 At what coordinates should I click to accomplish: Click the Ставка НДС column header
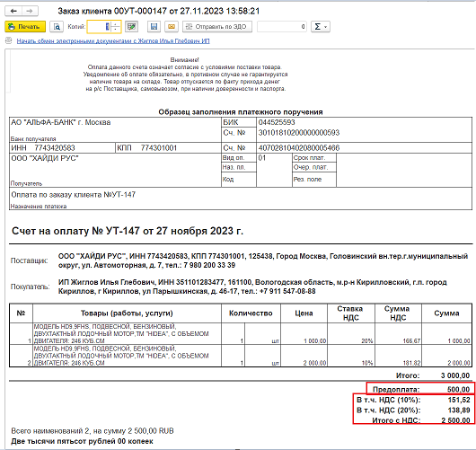[351, 313]
